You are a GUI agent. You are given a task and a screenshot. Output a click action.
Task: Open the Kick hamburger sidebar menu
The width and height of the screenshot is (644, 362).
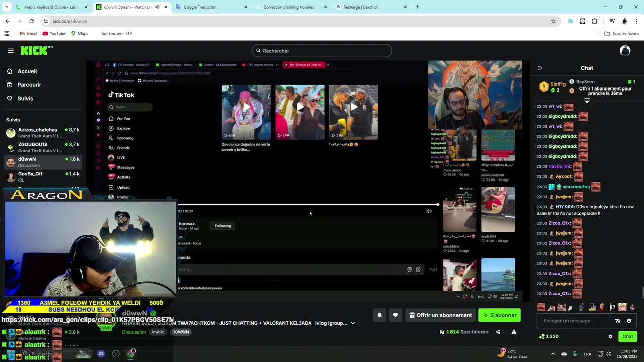pos(11,51)
